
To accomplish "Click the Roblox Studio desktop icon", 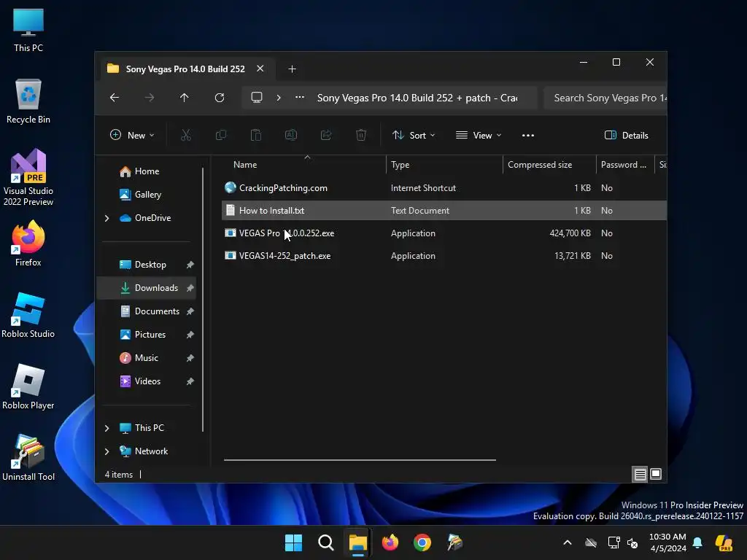I will [28, 315].
